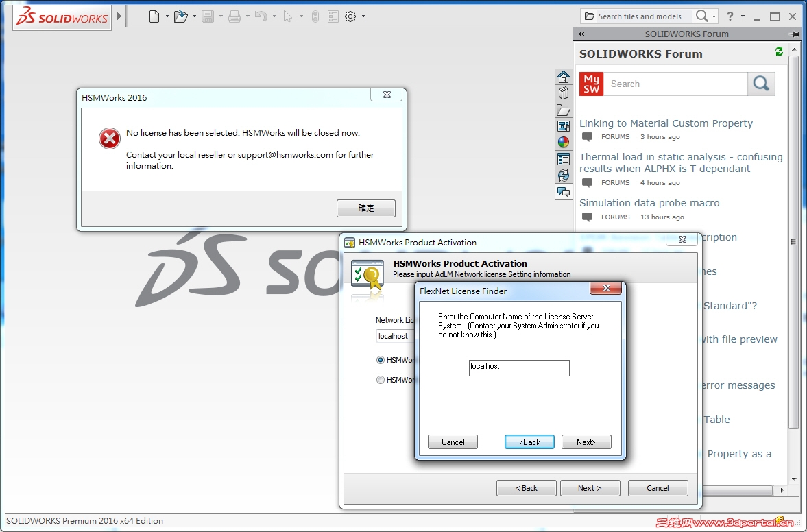Click the Undo icon
This screenshot has height=532, width=807.
(261, 16)
